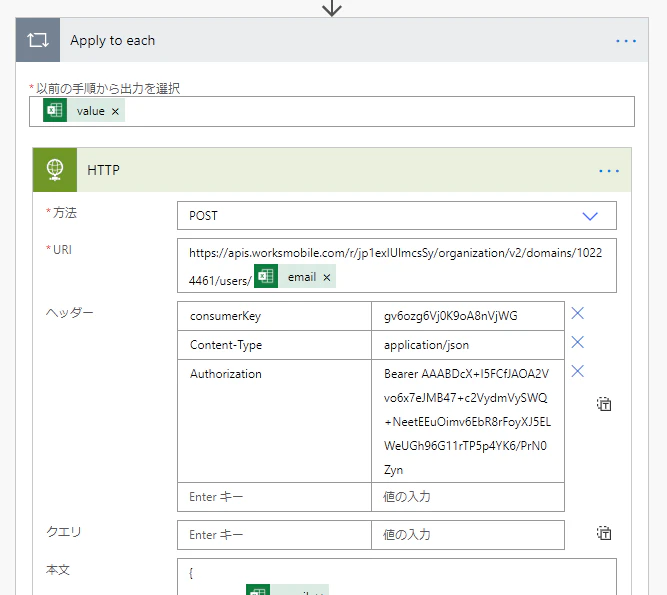Select the email token in URI
The height and width of the screenshot is (595, 667).
pos(295,276)
